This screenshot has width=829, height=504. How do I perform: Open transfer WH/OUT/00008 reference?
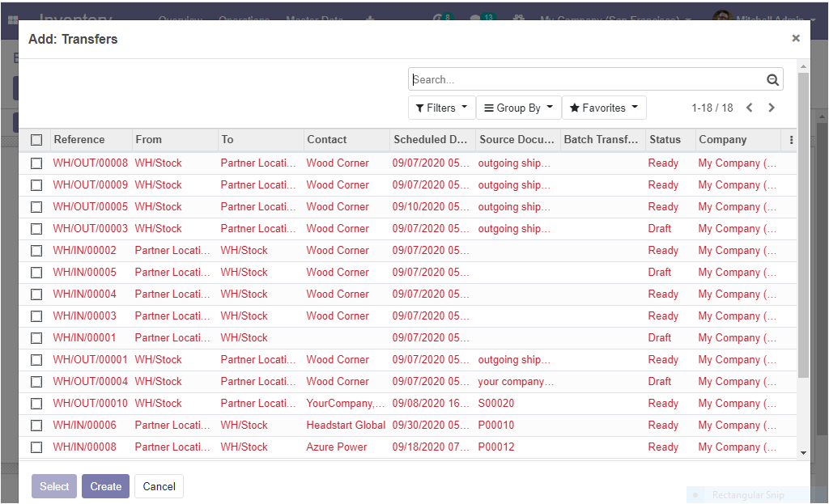click(x=91, y=163)
